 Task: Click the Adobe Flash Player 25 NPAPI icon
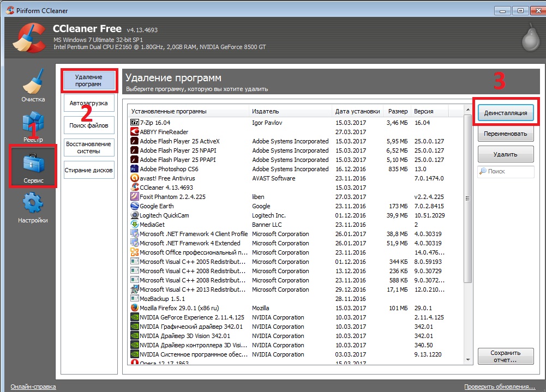coord(134,150)
